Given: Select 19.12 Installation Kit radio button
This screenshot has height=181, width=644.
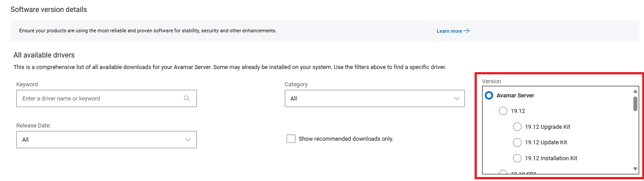Looking at the screenshot, I should coord(517,158).
